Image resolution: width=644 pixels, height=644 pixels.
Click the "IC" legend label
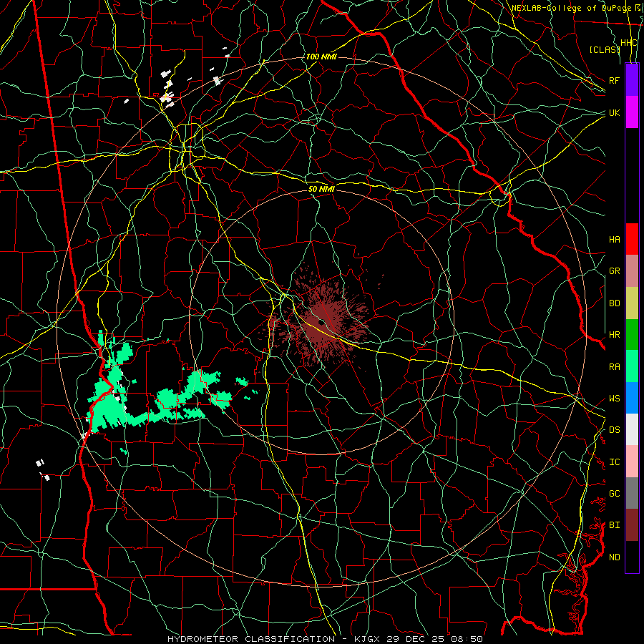[x=614, y=462]
